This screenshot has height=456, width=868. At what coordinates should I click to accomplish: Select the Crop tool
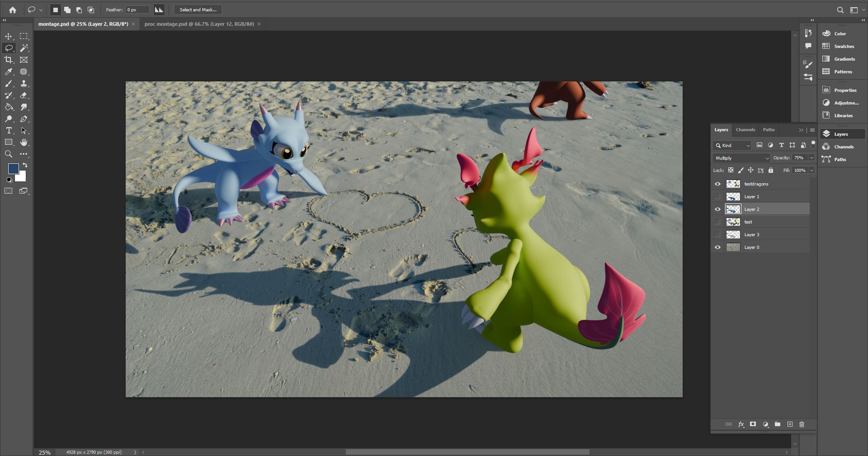click(9, 60)
